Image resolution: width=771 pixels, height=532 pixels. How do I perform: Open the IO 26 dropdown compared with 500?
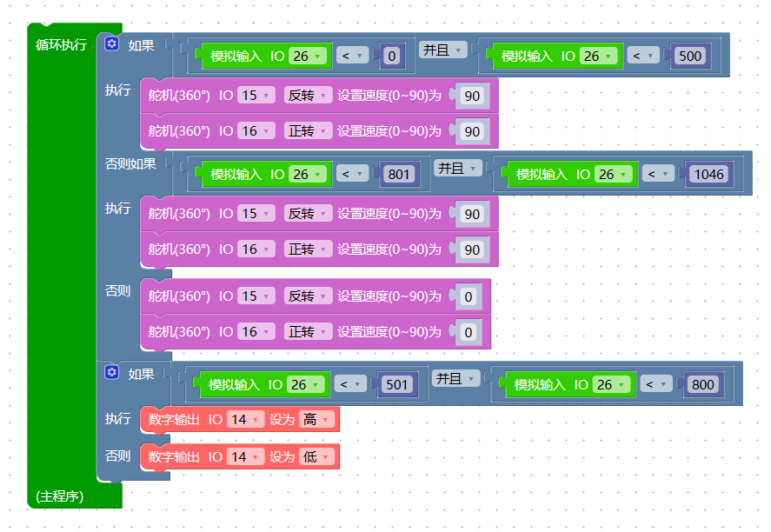pyautogui.click(x=598, y=56)
